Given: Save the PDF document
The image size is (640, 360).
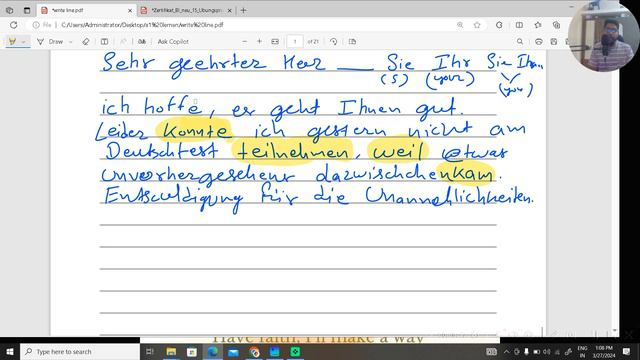Looking at the screenshot, I should [x=554, y=42].
